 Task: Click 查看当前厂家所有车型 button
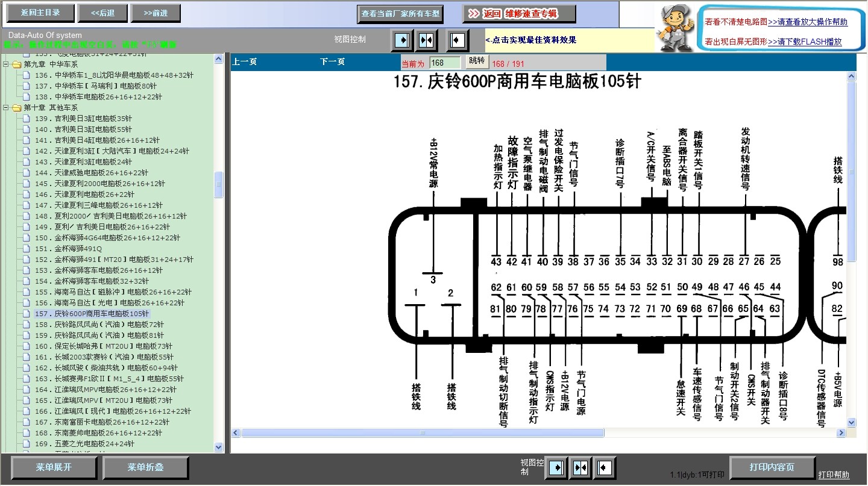pyautogui.click(x=401, y=14)
